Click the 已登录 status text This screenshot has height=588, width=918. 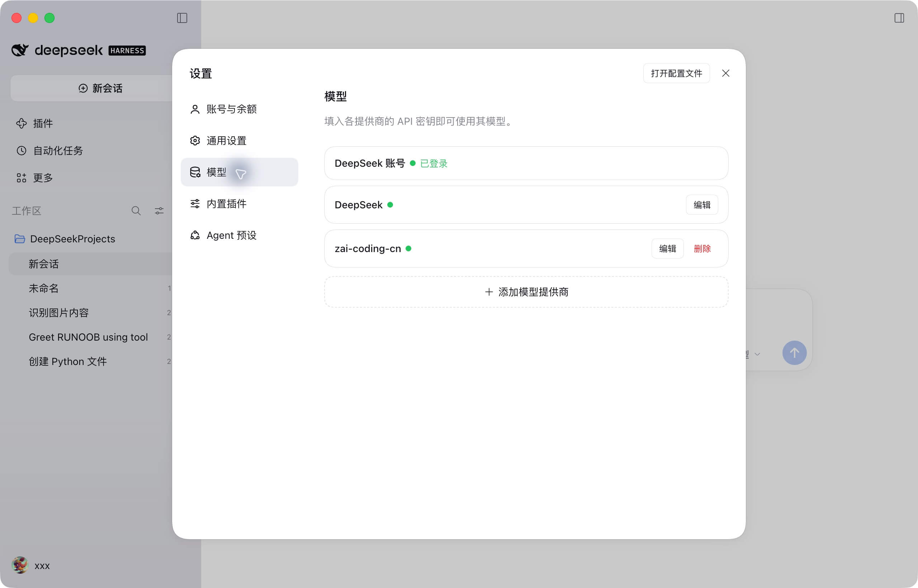coord(434,163)
